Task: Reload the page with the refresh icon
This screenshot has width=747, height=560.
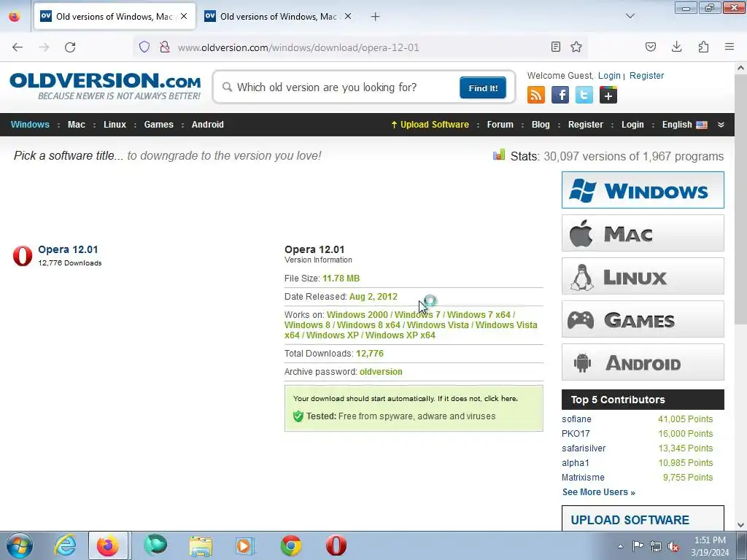Action: tap(70, 47)
